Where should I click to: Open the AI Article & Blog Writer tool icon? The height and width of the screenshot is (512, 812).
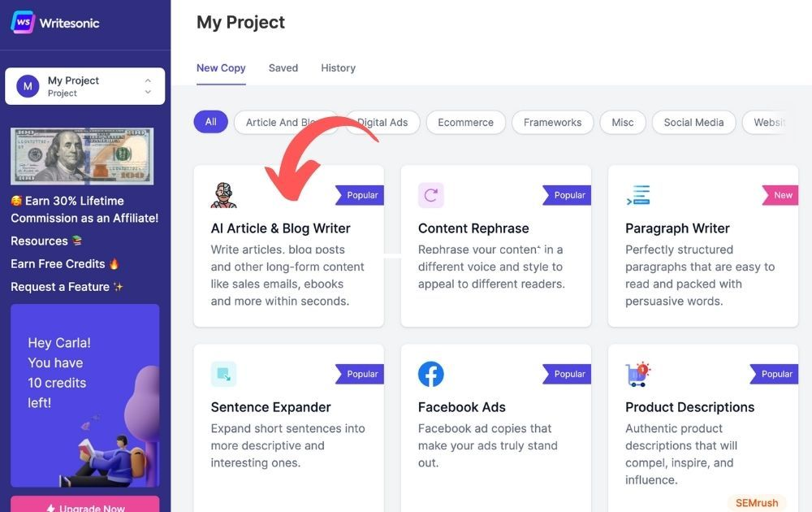223,195
